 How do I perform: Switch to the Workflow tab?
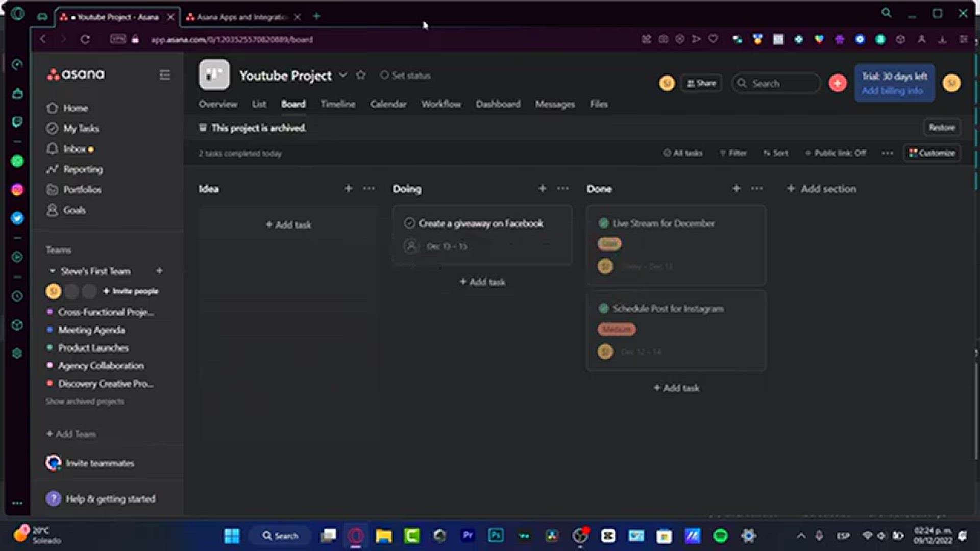point(441,104)
